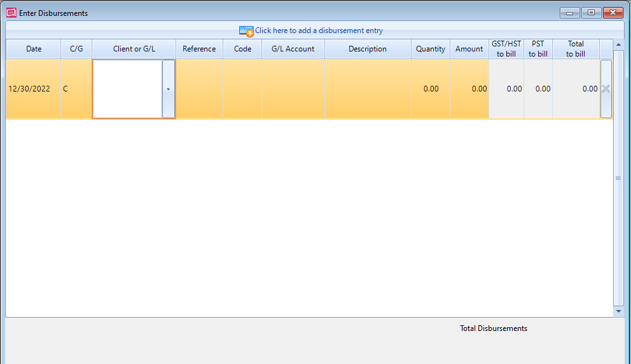
Task: Click the Total to bill column header
Action: 576,49
